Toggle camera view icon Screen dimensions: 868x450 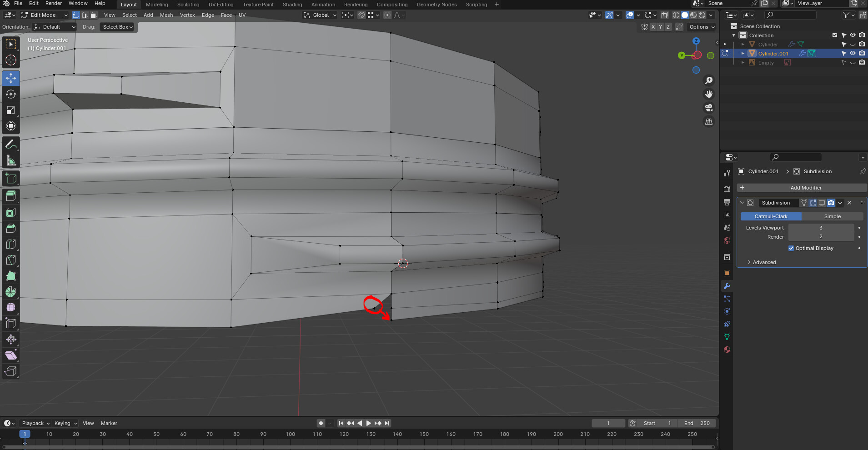(709, 108)
